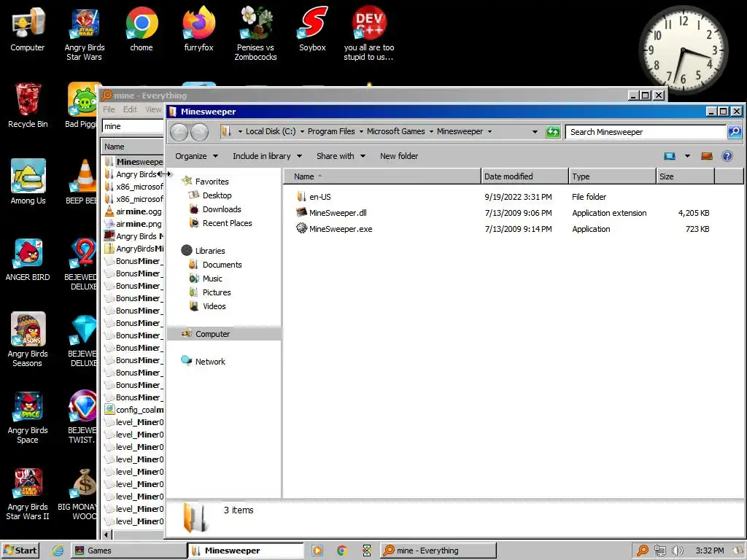Image resolution: width=747 pixels, height=560 pixels.
Task: Open the Share with dropdown
Action: (x=341, y=156)
